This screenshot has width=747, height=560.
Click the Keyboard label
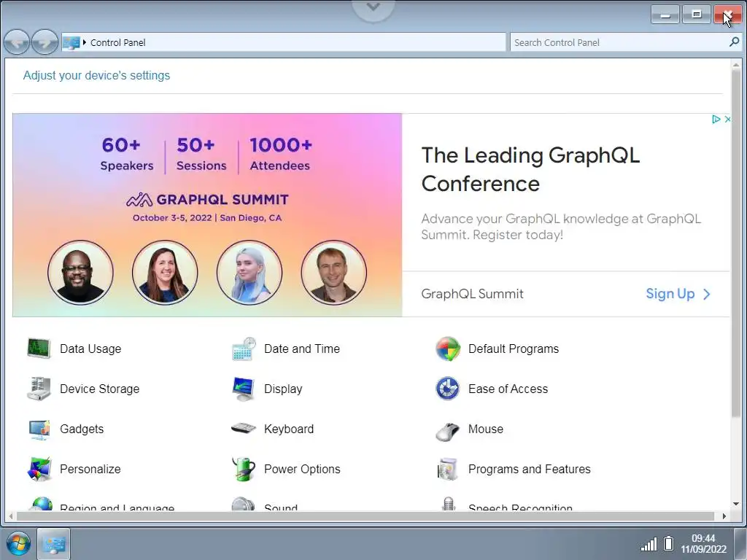point(289,429)
